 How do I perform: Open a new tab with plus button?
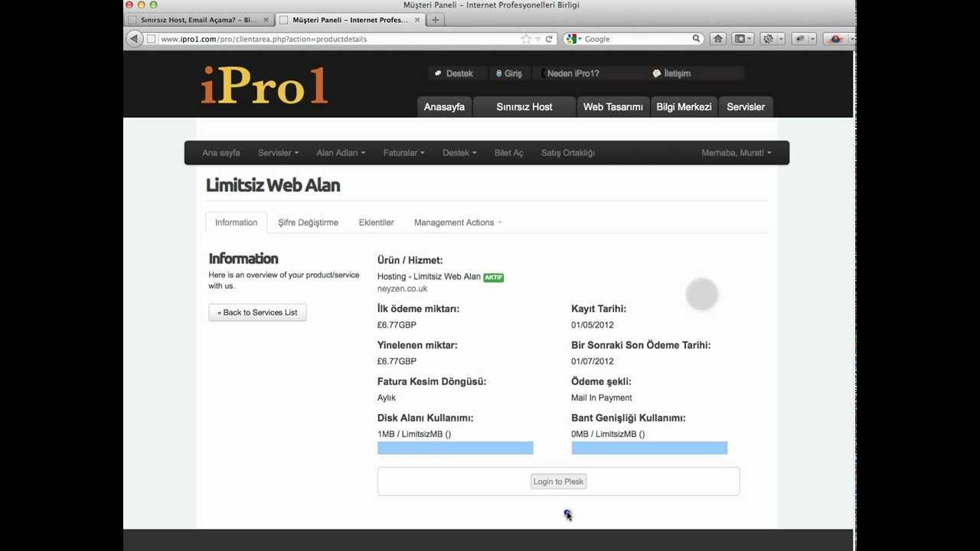click(x=435, y=20)
